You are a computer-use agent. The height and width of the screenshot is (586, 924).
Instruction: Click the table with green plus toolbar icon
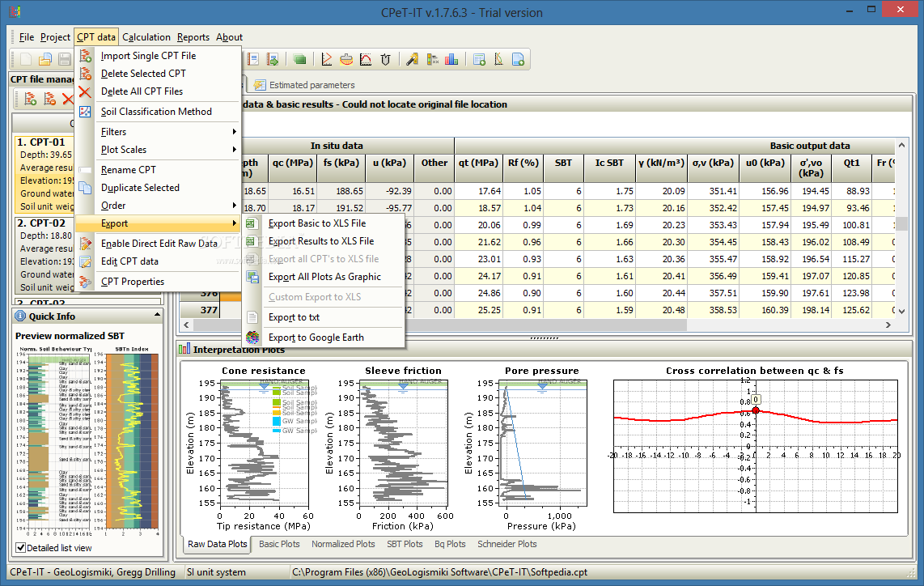479,59
